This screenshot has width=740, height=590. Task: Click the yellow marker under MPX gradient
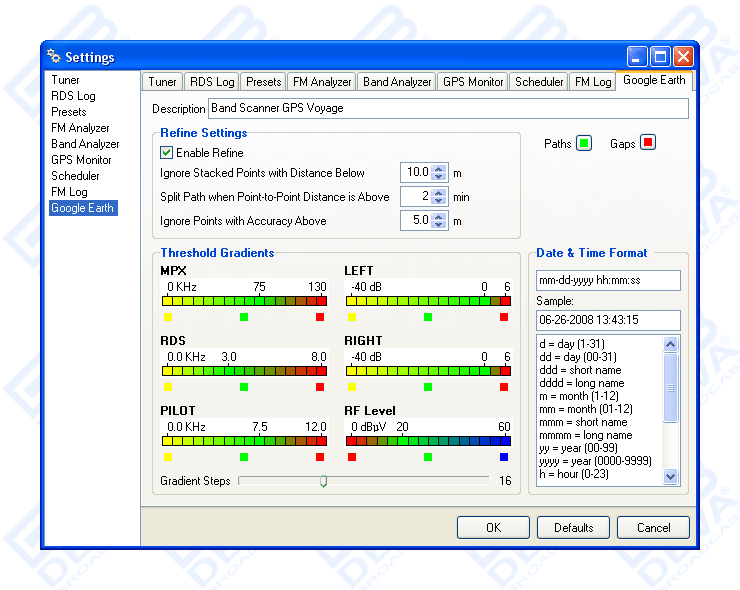click(168, 317)
